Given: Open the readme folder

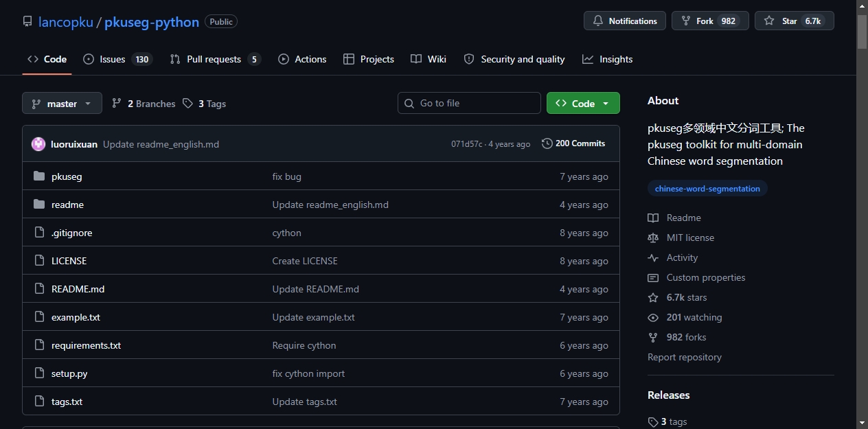Looking at the screenshot, I should tap(67, 205).
